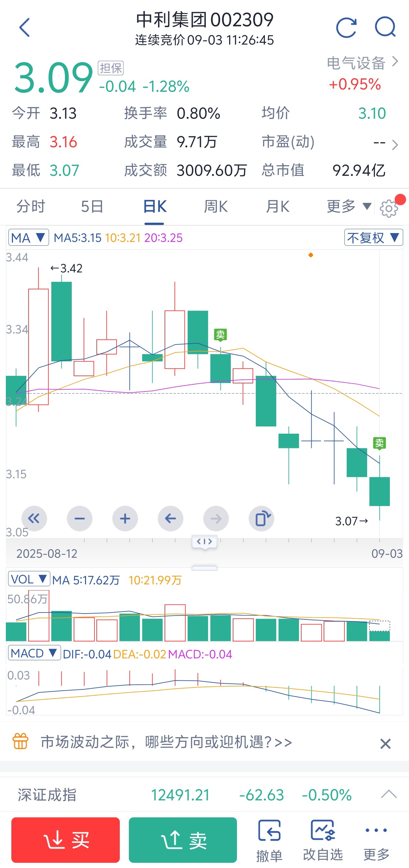The width and height of the screenshot is (409, 868).
Task: Open the VOL indicator dropdown
Action: [29, 579]
